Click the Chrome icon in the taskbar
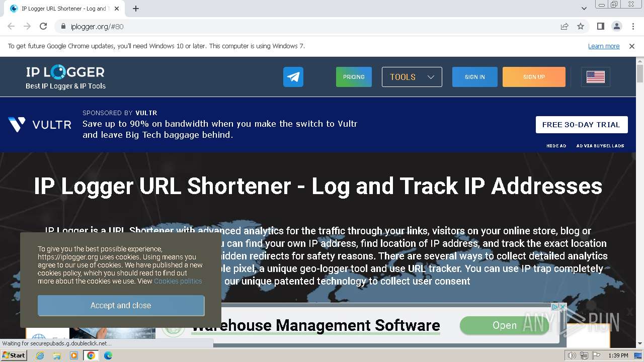Screen dimensions: 644x362 (x=91, y=355)
